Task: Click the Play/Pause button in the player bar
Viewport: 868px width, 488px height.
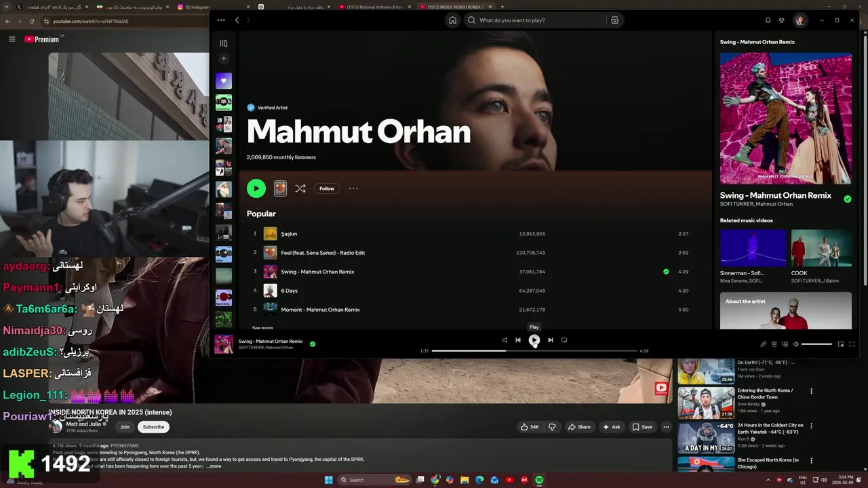Action: point(534,340)
